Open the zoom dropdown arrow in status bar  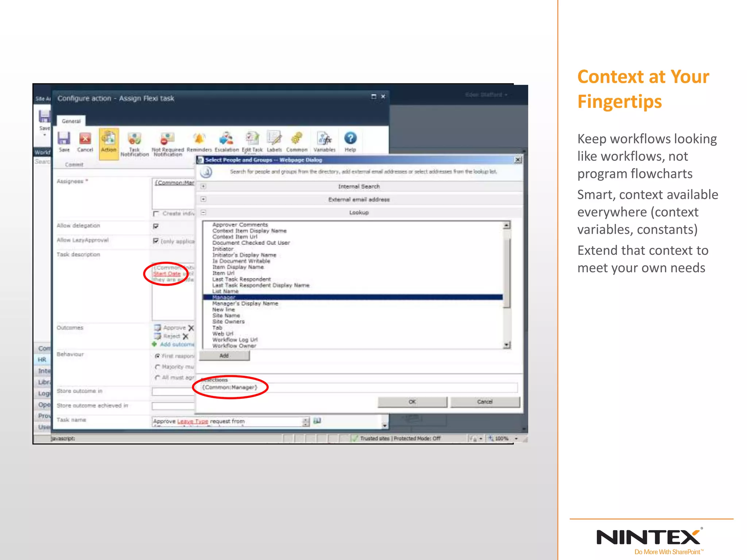[x=516, y=438]
